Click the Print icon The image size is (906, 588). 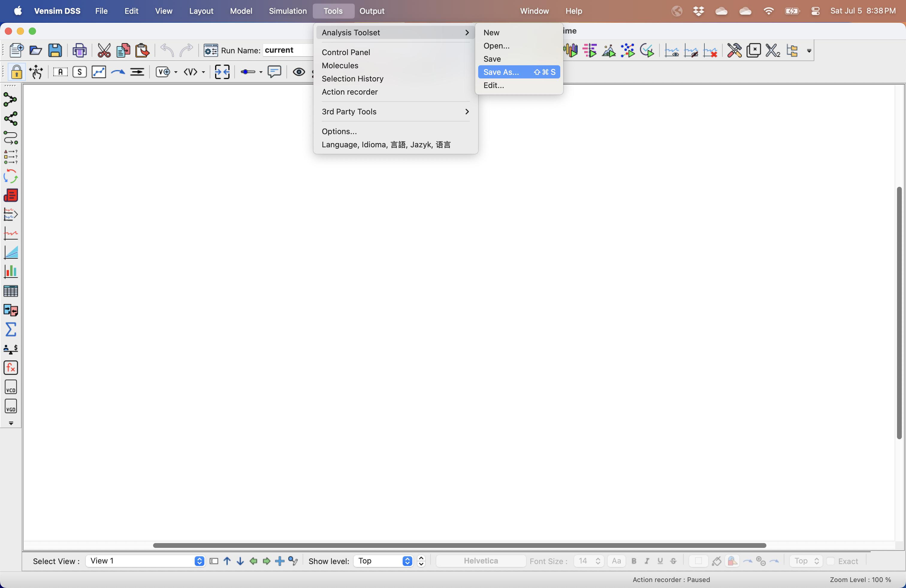coord(79,50)
